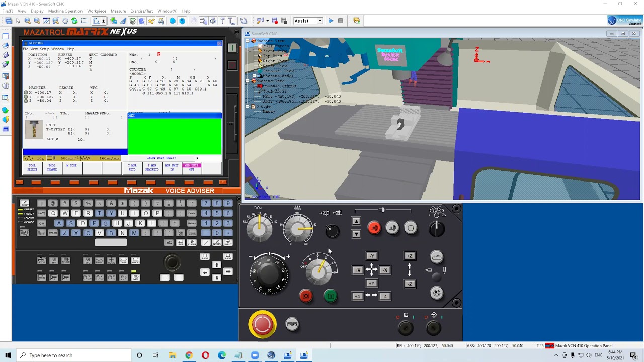Click the page up key
Viewport: 644px width, 362px height.
point(205,256)
